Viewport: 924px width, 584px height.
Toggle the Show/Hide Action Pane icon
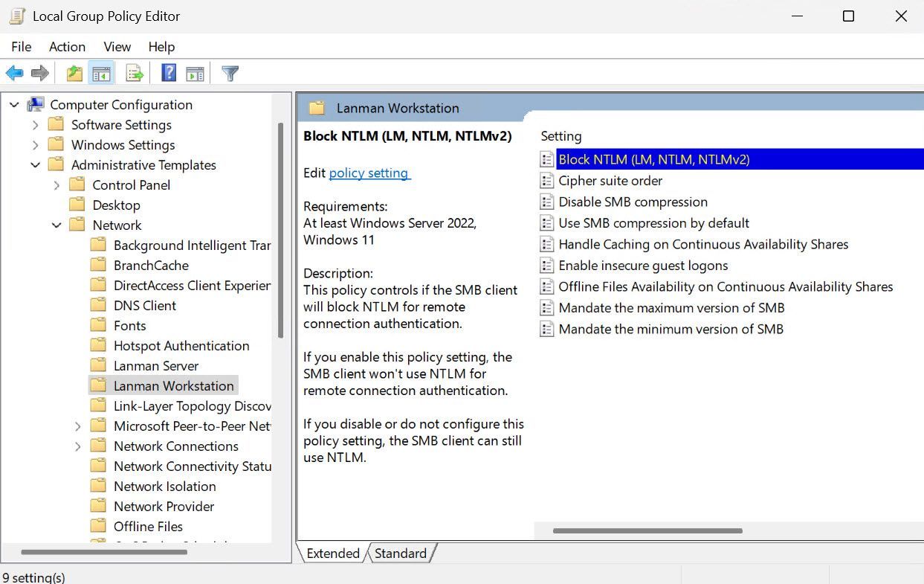point(195,72)
